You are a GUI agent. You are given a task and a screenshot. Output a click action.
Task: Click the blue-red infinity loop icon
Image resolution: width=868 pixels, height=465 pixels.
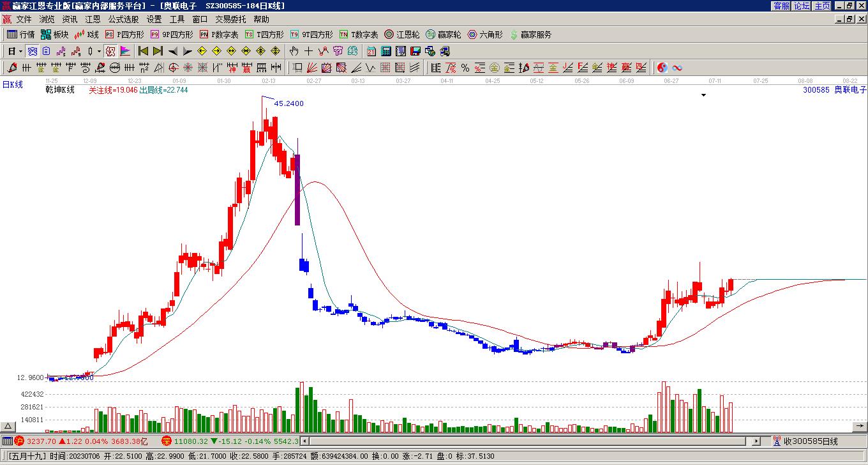[677, 68]
